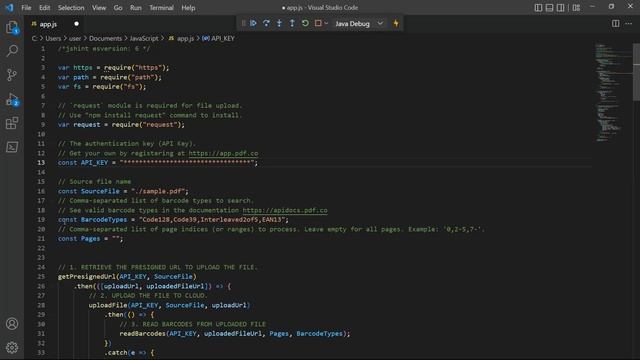Split the editor to the right
The height and width of the screenshot is (360, 640).
point(616,24)
